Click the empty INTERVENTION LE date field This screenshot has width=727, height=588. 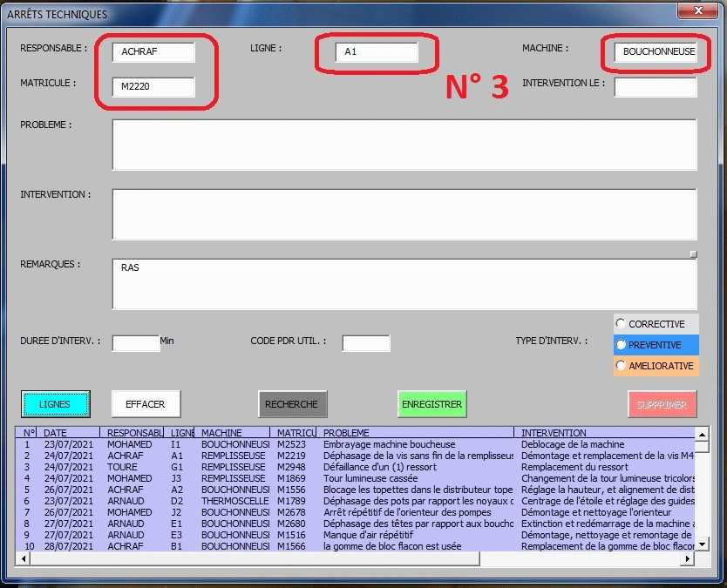[655, 87]
